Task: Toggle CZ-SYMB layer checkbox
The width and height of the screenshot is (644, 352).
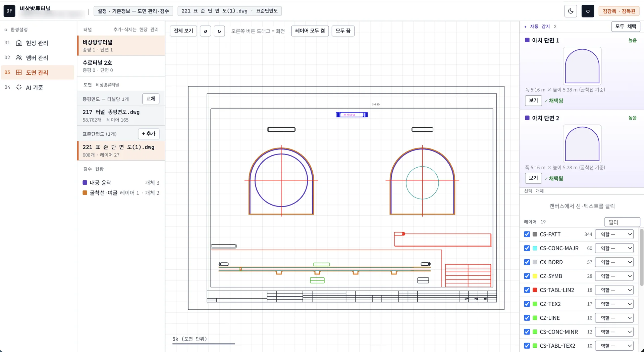Action: [x=527, y=276]
